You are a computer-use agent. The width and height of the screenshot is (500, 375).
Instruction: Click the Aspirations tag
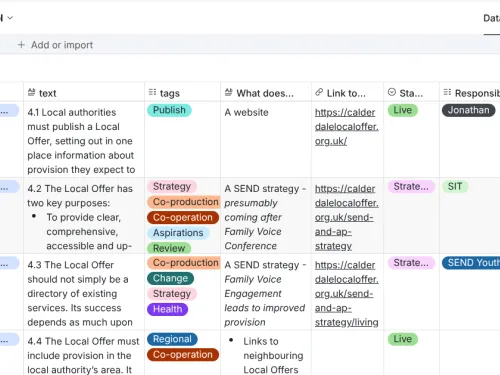coord(178,233)
